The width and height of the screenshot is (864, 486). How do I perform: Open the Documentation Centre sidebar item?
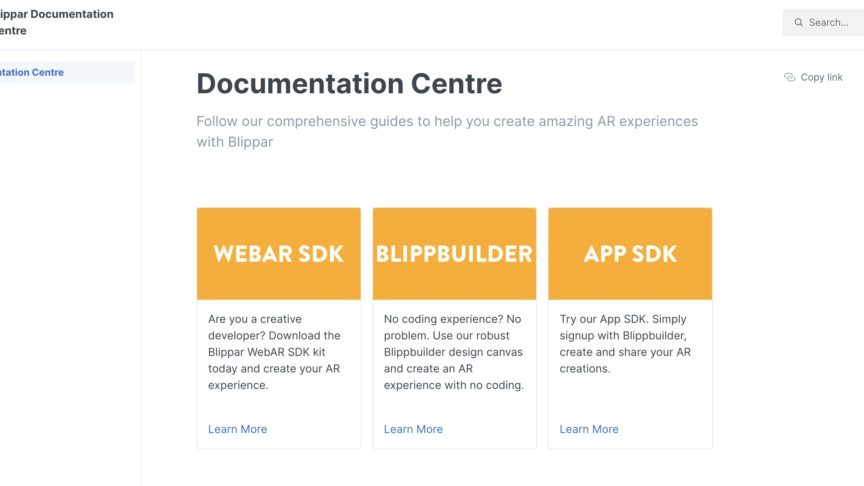67,72
